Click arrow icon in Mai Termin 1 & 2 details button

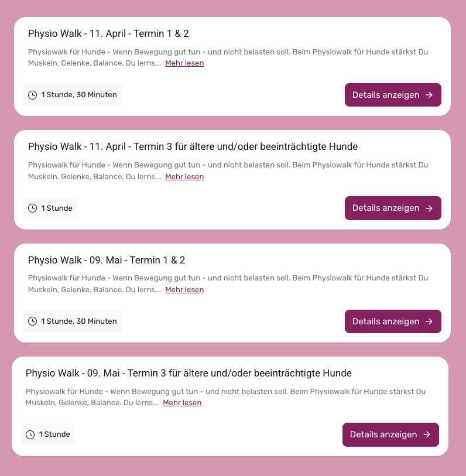click(x=429, y=321)
